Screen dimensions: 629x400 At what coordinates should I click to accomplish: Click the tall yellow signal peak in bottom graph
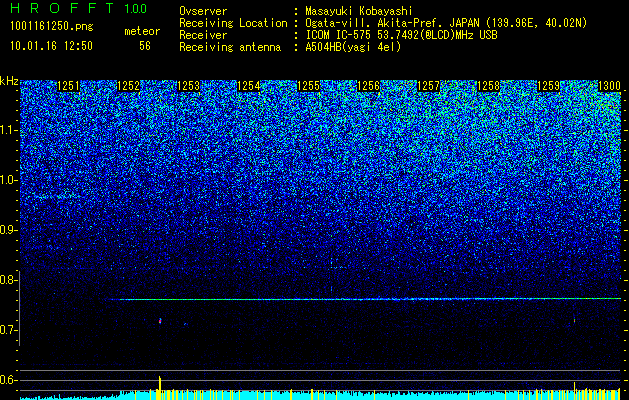point(160,387)
